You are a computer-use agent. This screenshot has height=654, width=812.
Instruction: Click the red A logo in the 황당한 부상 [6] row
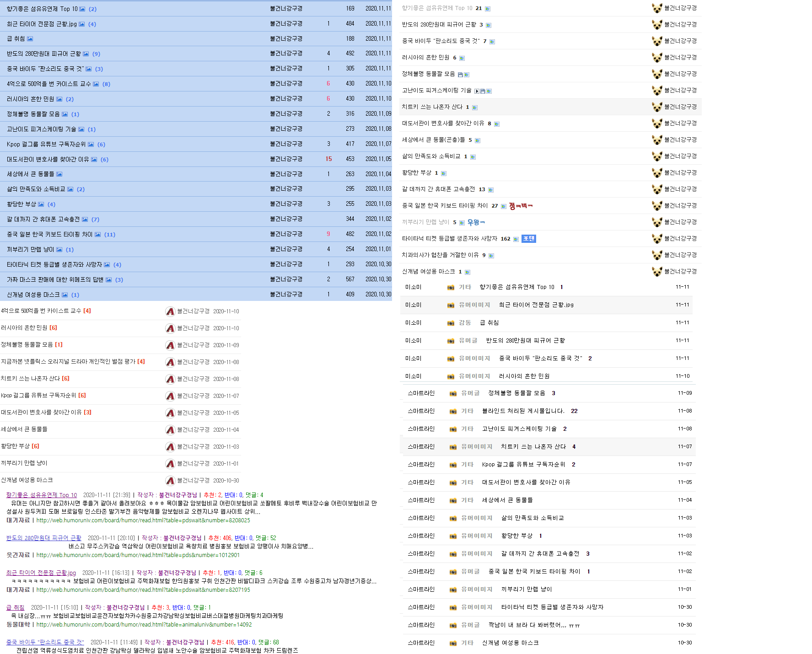click(170, 447)
